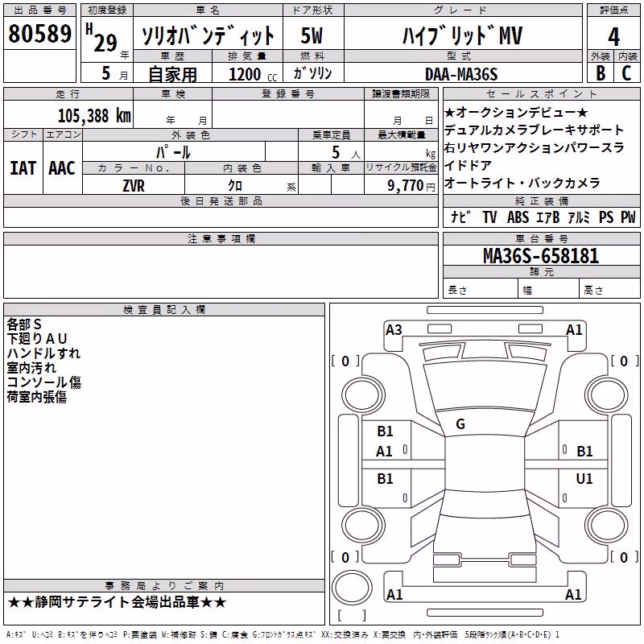The width and height of the screenshot is (644, 644).
Task: Click the エアB equipment mark
Action: pos(548,217)
